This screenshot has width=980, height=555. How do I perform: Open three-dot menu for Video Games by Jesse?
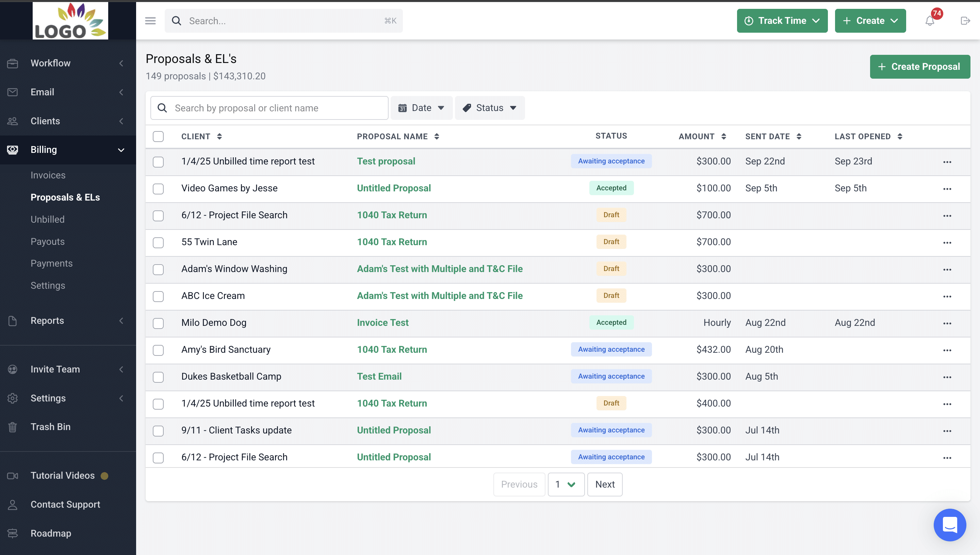click(x=947, y=189)
